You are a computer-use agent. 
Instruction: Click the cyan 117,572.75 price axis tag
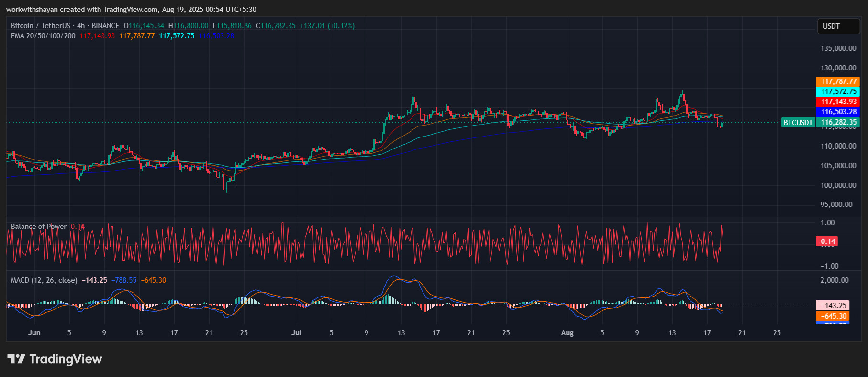click(837, 91)
